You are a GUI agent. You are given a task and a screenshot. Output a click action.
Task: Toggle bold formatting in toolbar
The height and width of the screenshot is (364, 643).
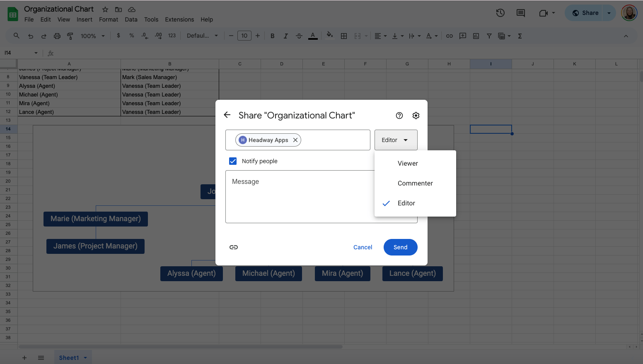coord(272,36)
